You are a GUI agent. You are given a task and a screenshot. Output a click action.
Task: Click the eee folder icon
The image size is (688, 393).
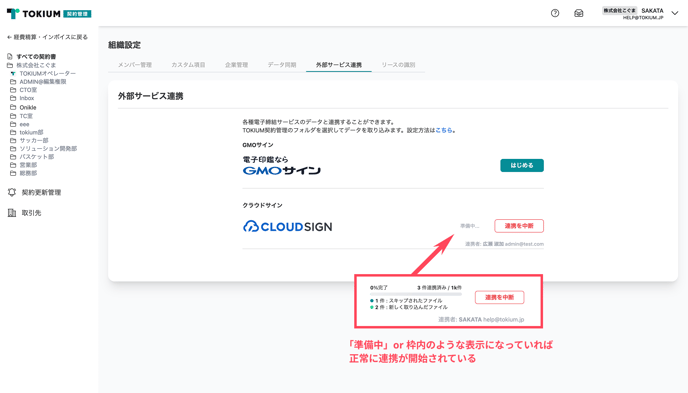[x=13, y=125]
